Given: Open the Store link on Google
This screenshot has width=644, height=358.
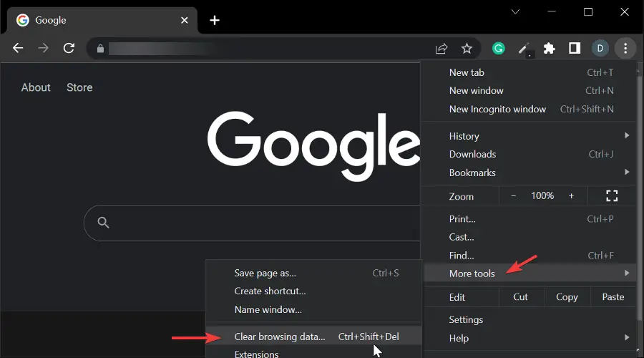Looking at the screenshot, I should coord(79,87).
